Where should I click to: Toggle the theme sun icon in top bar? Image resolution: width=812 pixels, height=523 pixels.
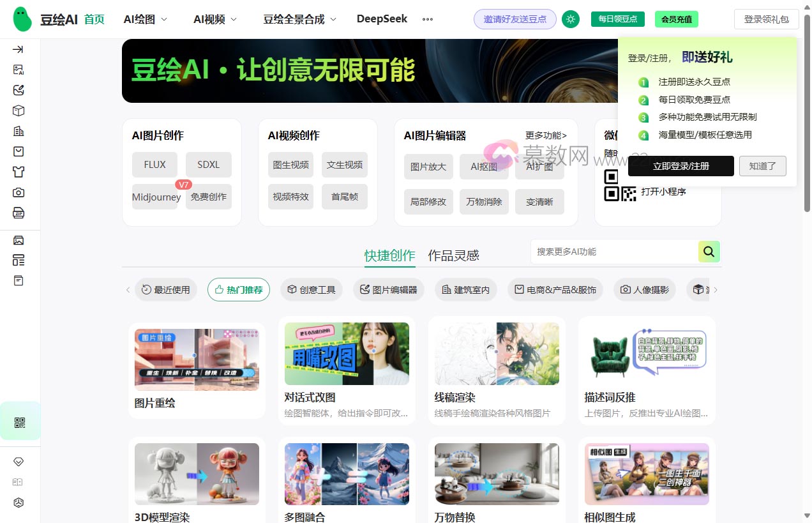[570, 19]
